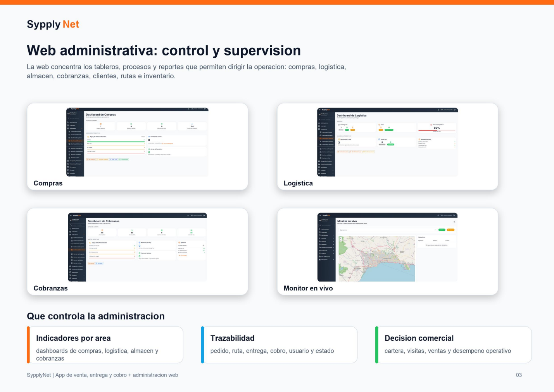Select the Cobranzas card label
The image size is (554, 392).
point(50,288)
